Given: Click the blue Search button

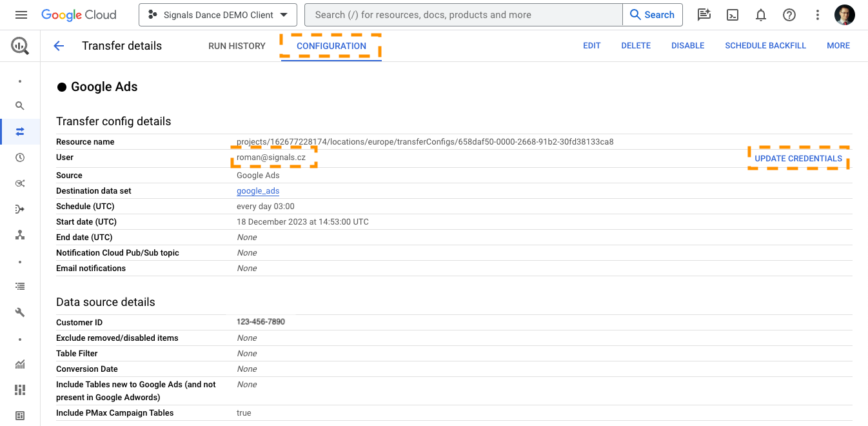Looking at the screenshot, I should pos(652,15).
